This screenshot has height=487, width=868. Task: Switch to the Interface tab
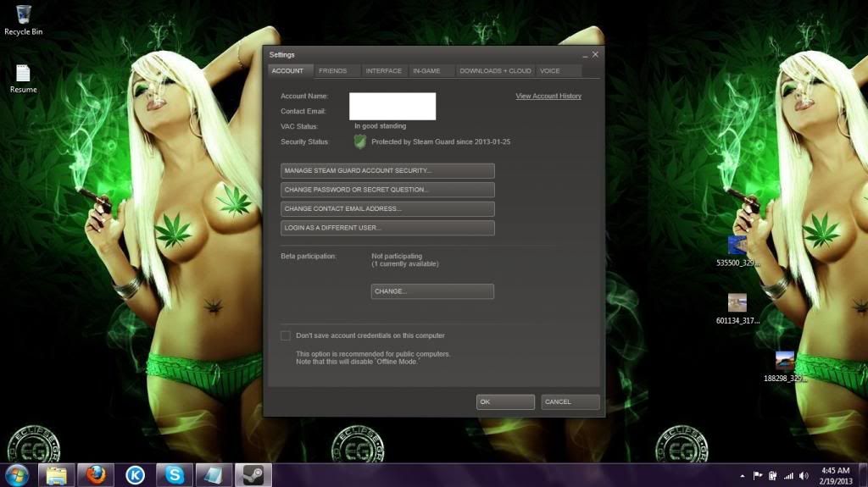384,71
